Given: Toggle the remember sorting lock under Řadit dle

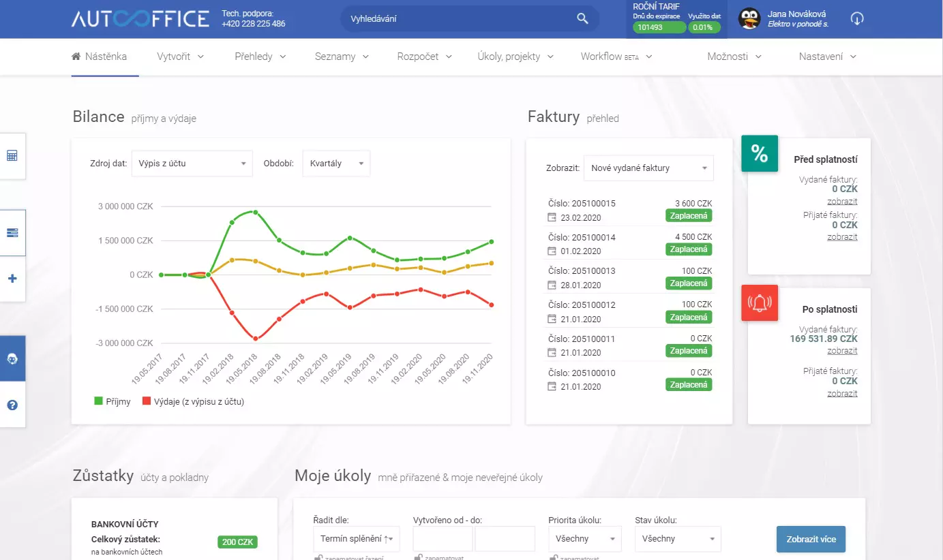Looking at the screenshot, I should (x=318, y=557).
